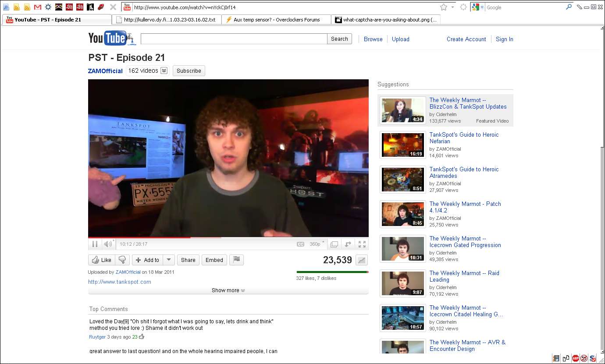Open the Upload link
This screenshot has width=605, height=364.
coord(401,39)
